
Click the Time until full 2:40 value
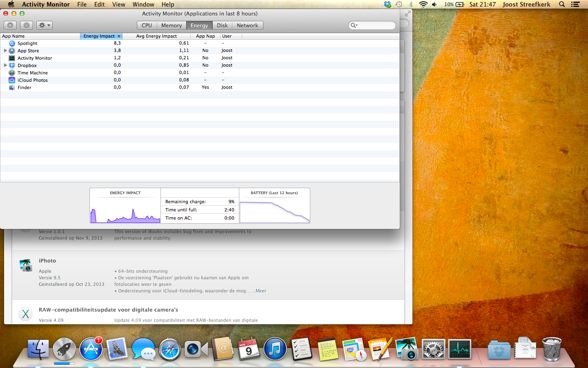pos(229,210)
